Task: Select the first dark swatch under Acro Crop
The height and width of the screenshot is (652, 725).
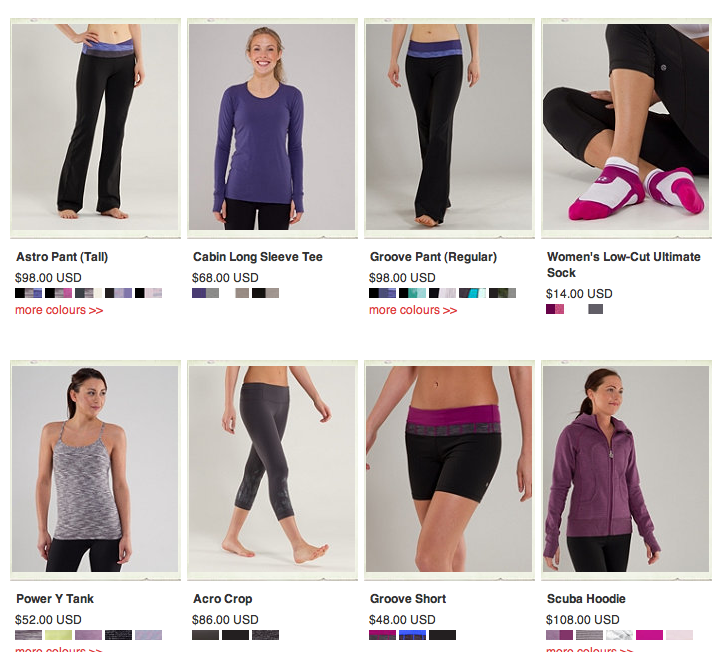Action: (x=205, y=635)
